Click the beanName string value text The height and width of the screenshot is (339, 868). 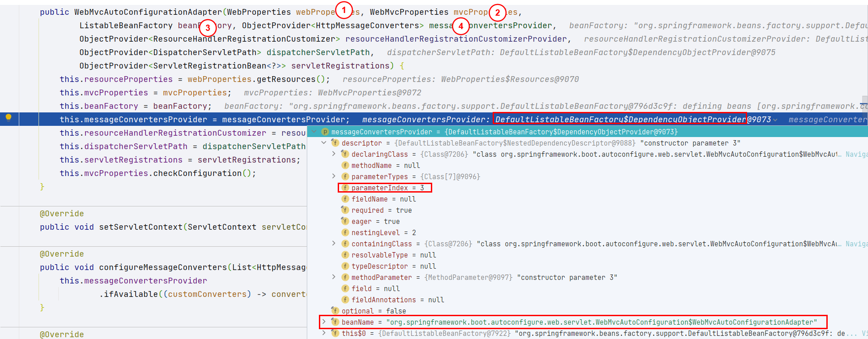[602, 322]
